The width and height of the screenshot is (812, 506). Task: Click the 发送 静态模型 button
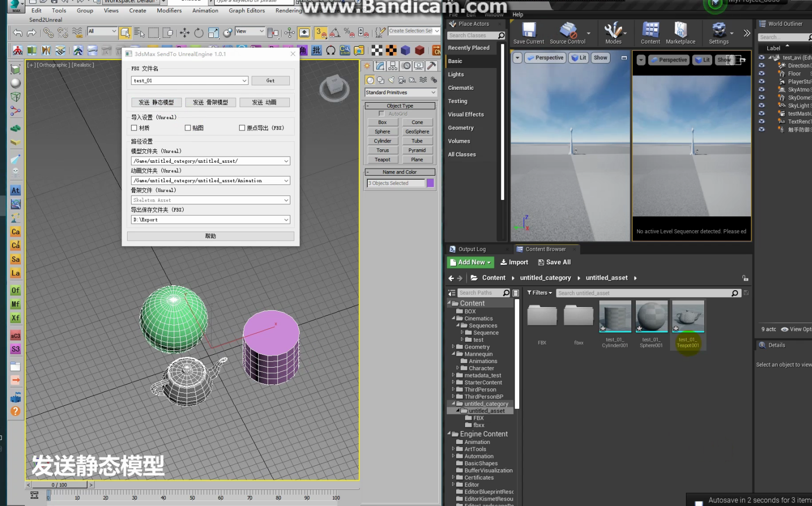point(156,102)
